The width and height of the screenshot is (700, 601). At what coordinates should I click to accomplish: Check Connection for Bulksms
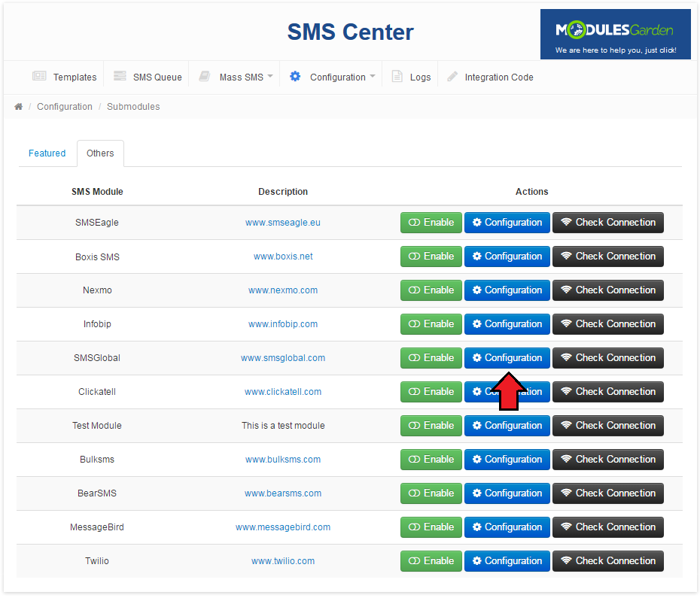tap(608, 460)
